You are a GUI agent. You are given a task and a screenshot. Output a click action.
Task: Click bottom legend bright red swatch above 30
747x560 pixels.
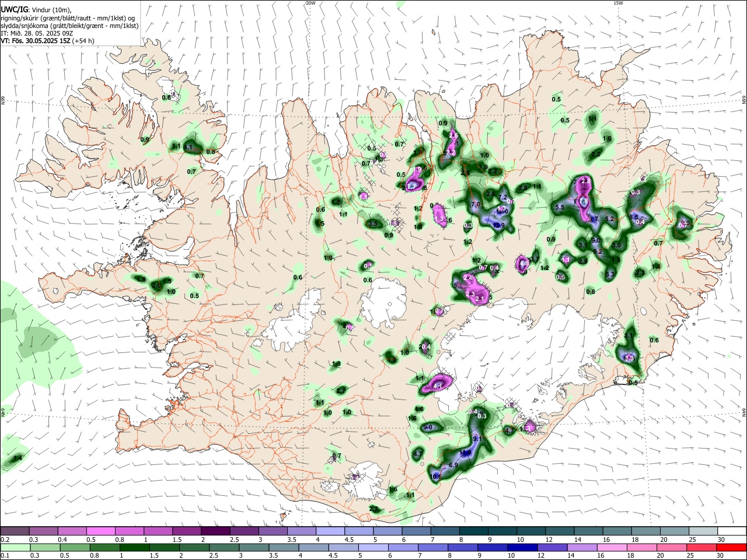click(x=732, y=547)
